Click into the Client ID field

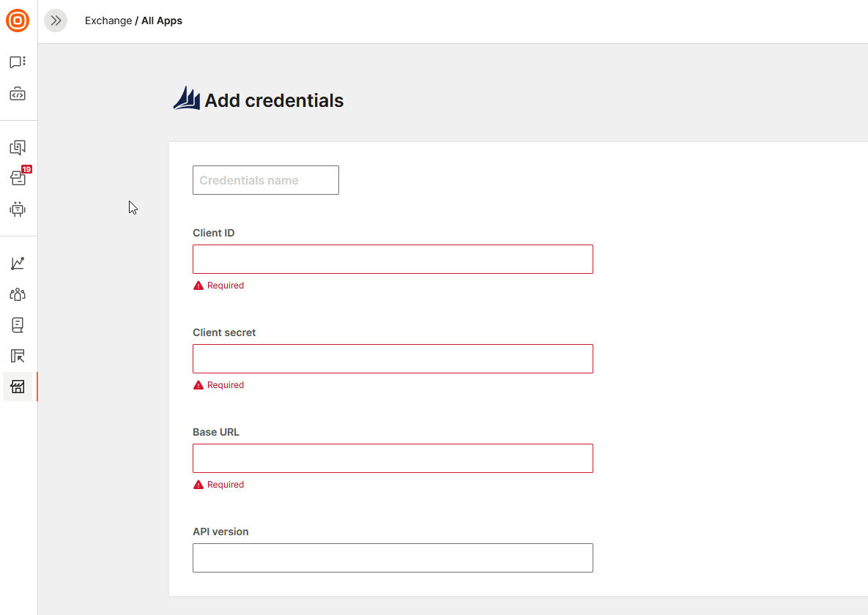(393, 259)
